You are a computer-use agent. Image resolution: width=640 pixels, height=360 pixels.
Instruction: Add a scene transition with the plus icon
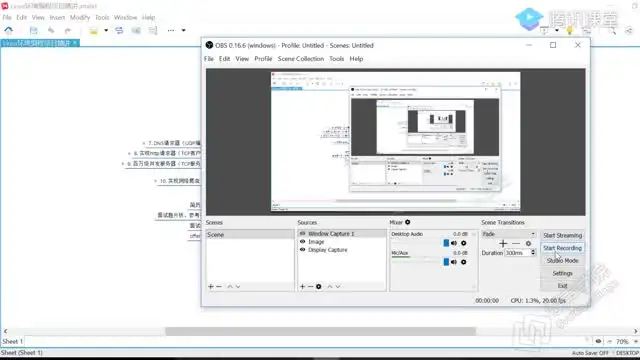(x=503, y=244)
